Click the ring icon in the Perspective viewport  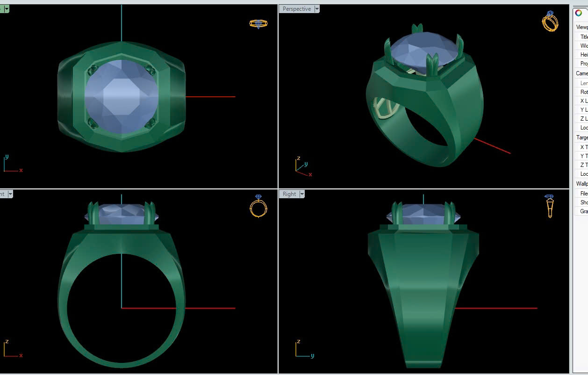tap(550, 22)
